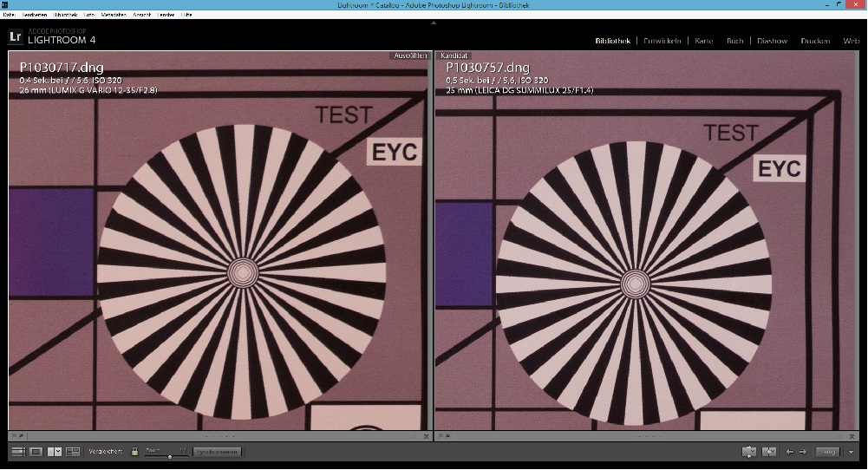The width and height of the screenshot is (868, 470).
Task: Open the Metadaten menu
Action: coord(114,15)
